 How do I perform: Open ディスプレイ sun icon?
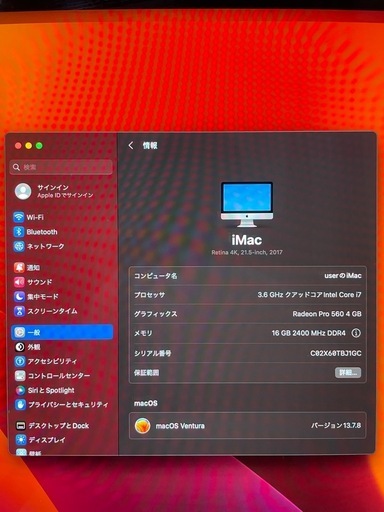point(21,440)
